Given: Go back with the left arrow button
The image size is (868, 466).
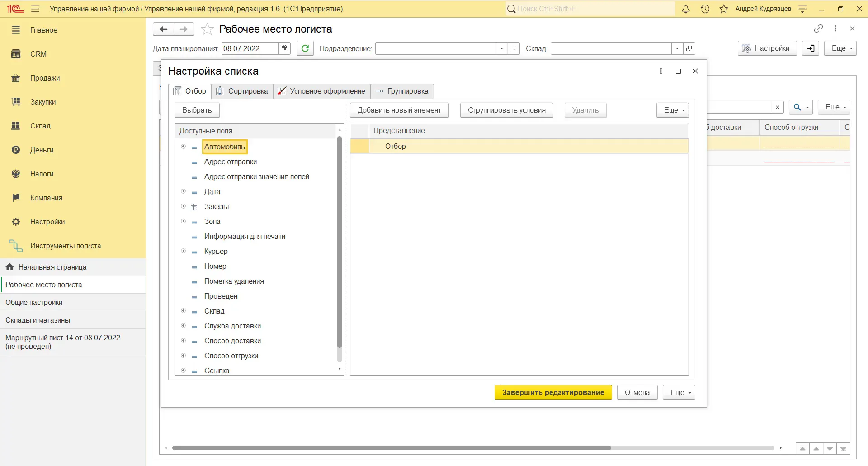Looking at the screenshot, I should pos(163,29).
